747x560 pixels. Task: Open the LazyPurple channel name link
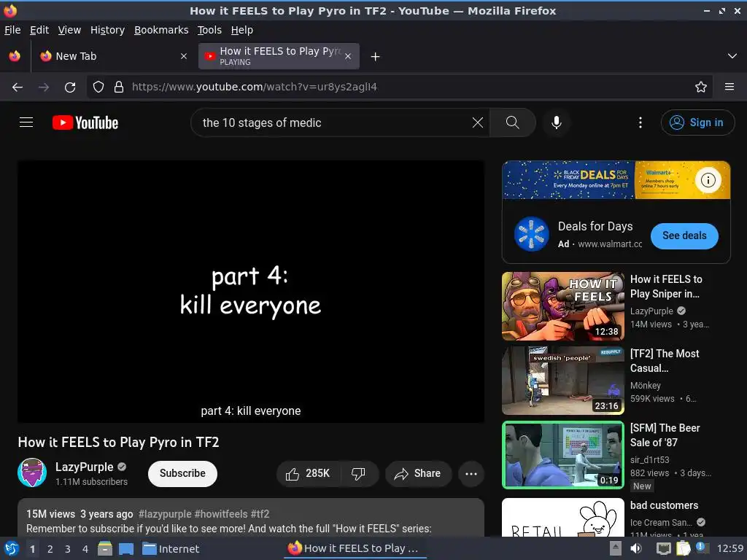(x=85, y=467)
